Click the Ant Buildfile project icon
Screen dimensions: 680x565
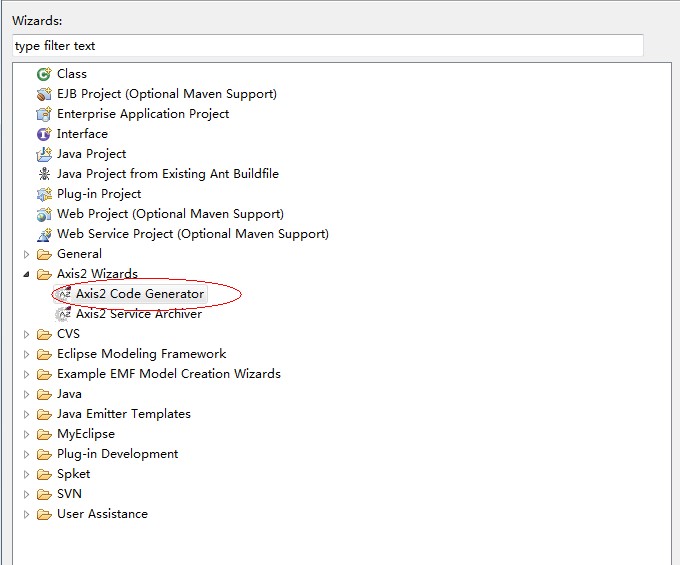pos(44,174)
